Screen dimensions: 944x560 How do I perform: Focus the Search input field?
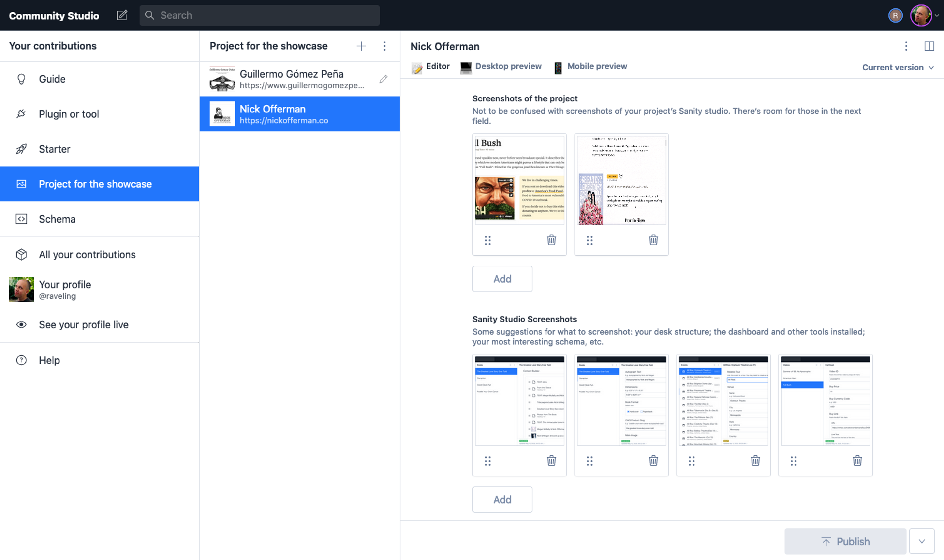point(259,15)
